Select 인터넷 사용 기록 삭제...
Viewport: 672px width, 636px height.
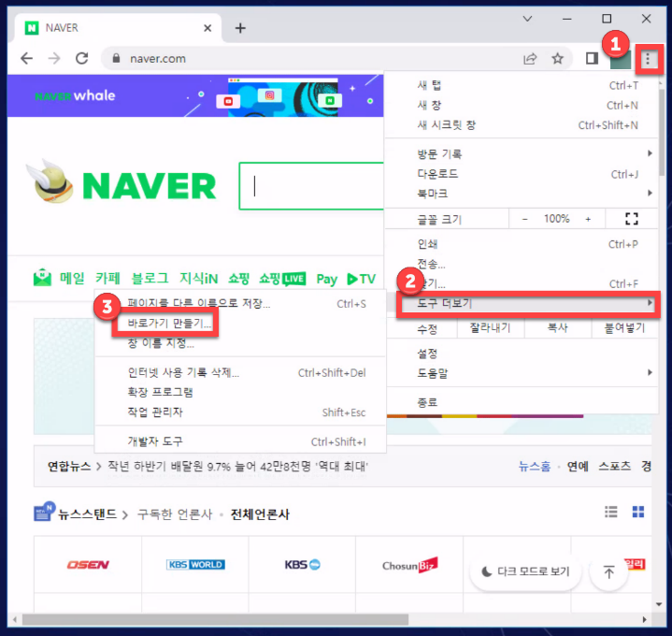coord(240,372)
